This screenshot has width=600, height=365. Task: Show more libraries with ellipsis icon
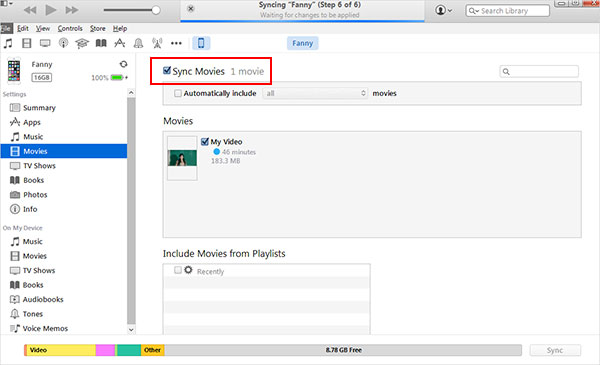[x=176, y=43]
